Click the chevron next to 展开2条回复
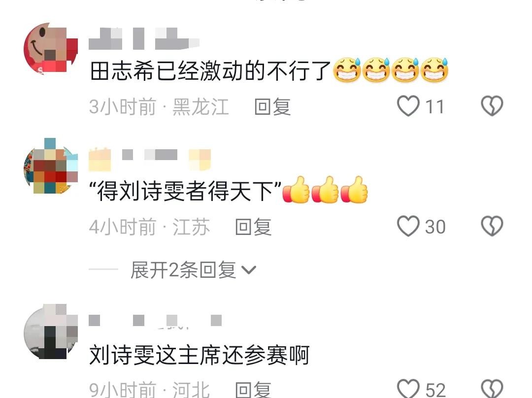The height and width of the screenshot is (398, 532). 249,270
